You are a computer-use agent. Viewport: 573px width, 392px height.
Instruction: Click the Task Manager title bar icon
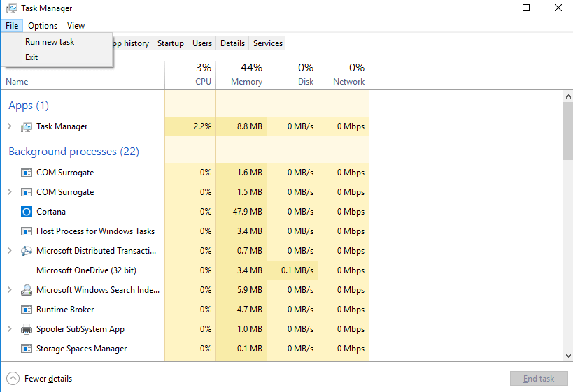tap(12, 8)
